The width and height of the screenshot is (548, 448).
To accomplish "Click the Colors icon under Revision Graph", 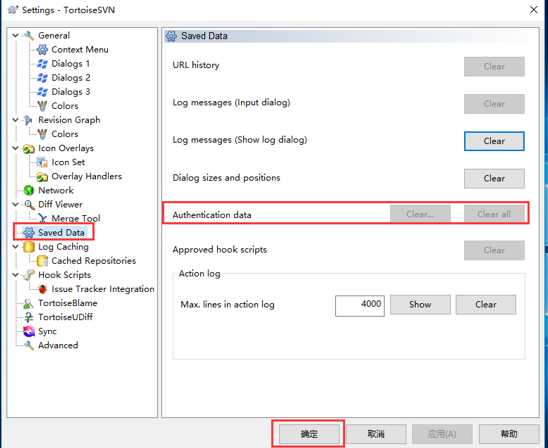I will click(42, 134).
